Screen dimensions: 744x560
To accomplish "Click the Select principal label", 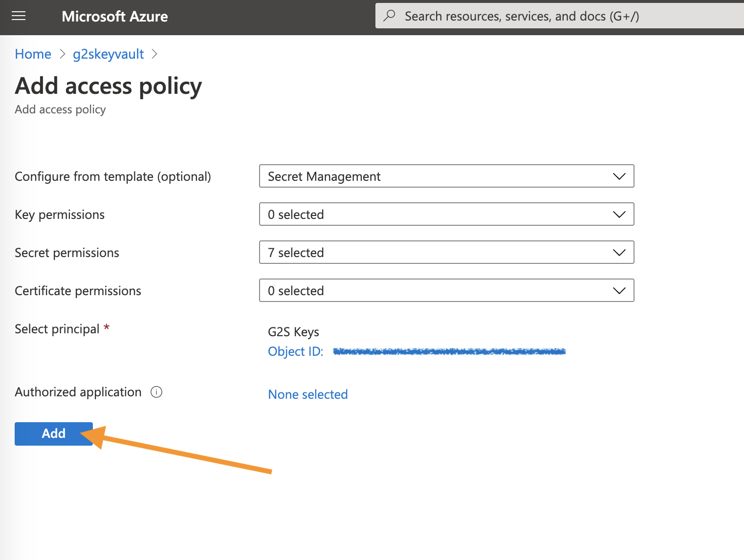I will 57,329.
